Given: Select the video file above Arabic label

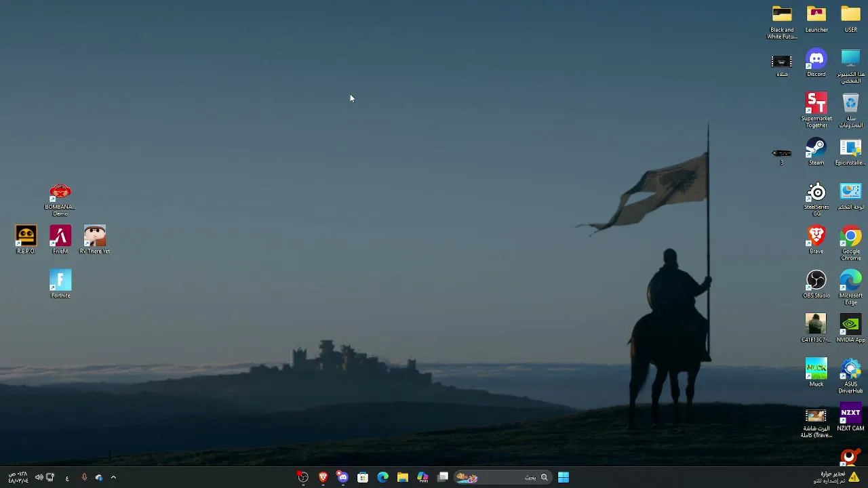Looking at the screenshot, I should [782, 66].
